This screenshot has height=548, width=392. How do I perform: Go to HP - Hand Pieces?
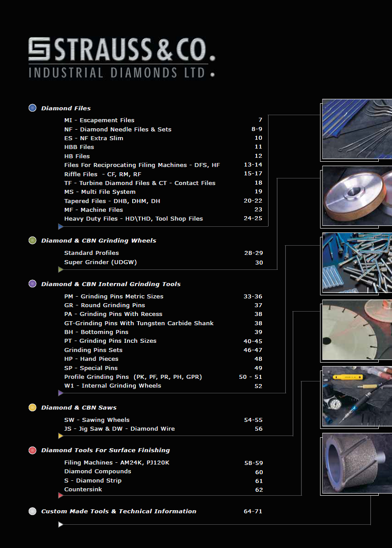click(91, 359)
